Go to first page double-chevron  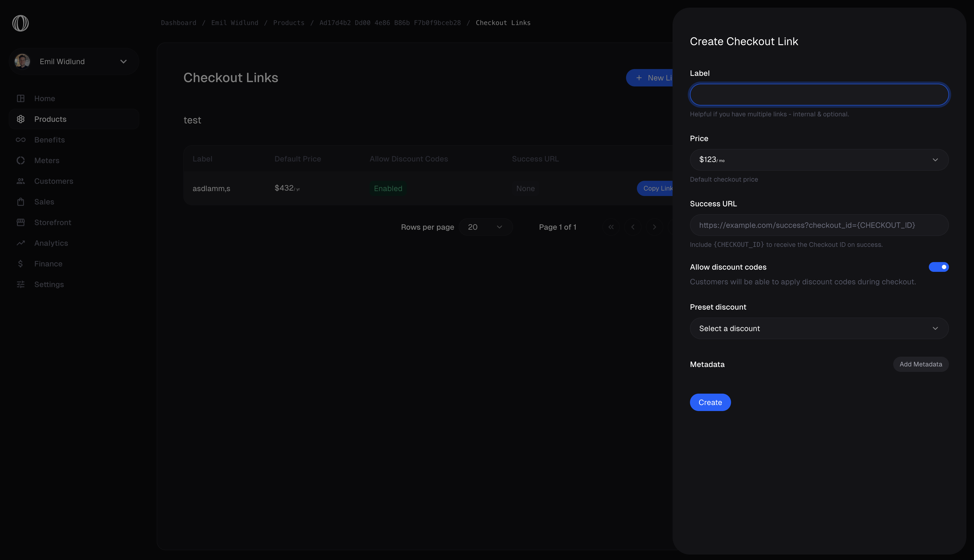(611, 227)
